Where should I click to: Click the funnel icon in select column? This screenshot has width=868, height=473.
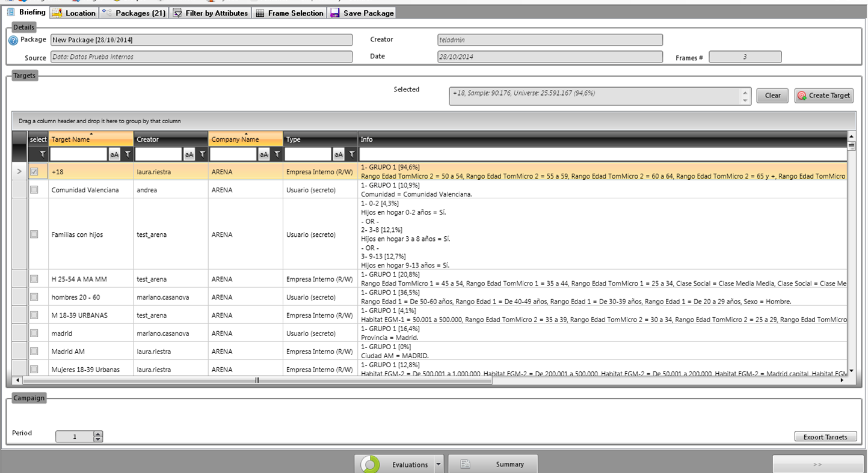pos(42,154)
